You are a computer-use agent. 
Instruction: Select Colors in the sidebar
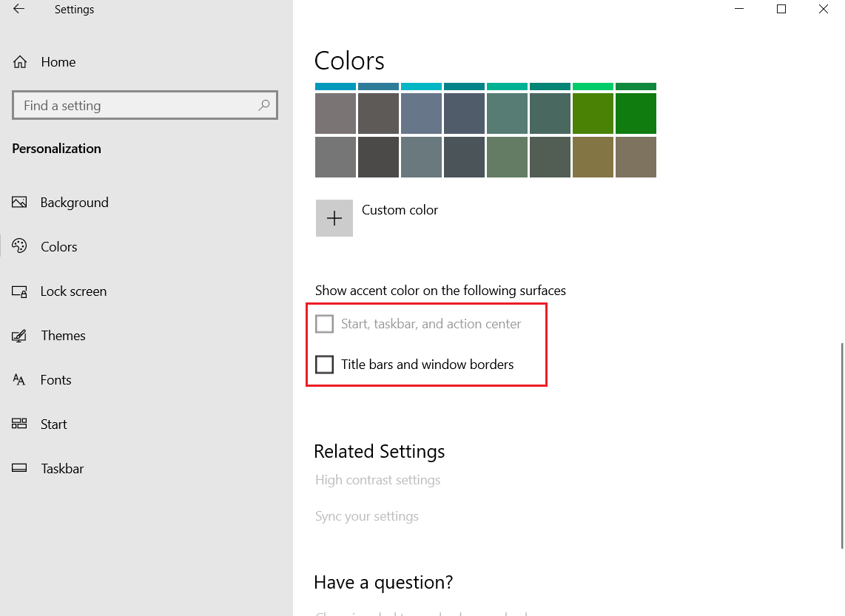tap(58, 246)
